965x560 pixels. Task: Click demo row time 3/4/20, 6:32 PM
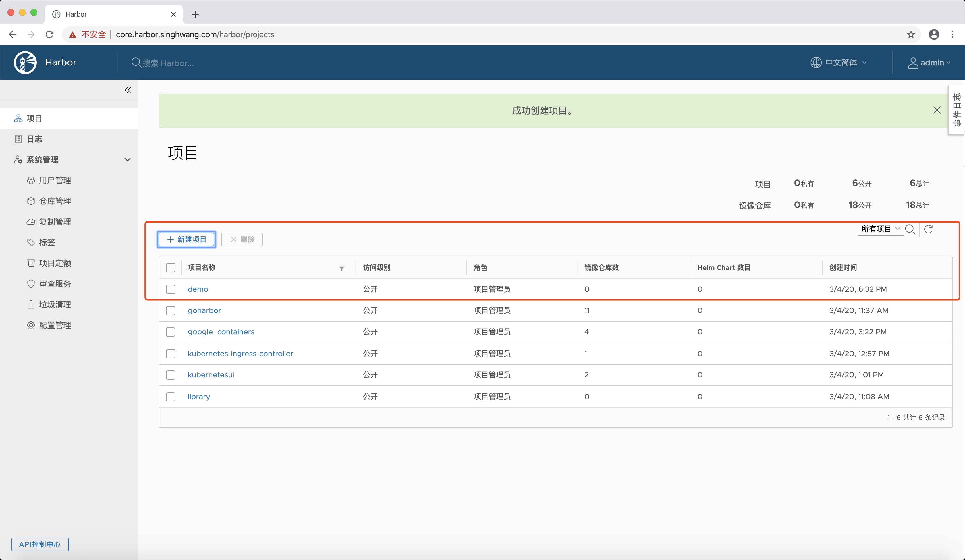[x=858, y=289]
